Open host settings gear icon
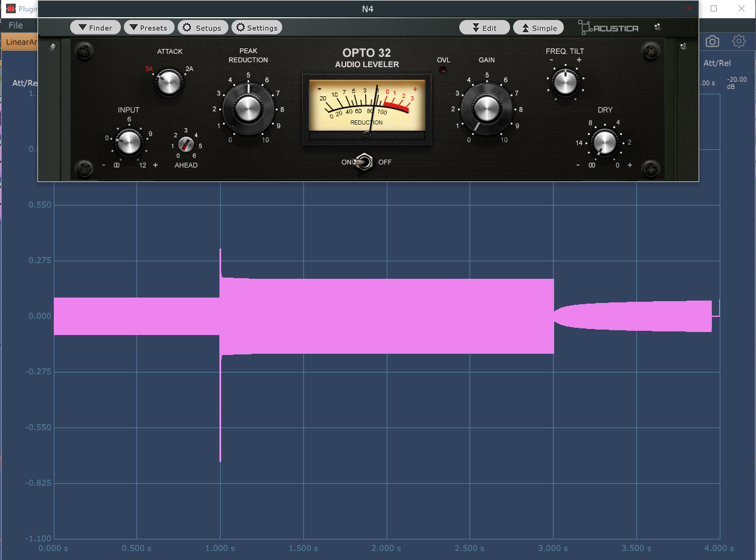756x560 pixels. point(738,42)
